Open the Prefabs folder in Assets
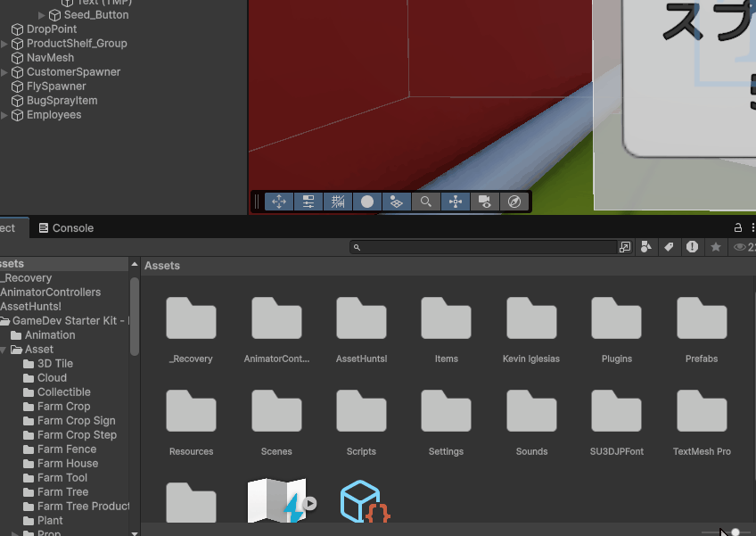This screenshot has width=756, height=536. click(702, 327)
